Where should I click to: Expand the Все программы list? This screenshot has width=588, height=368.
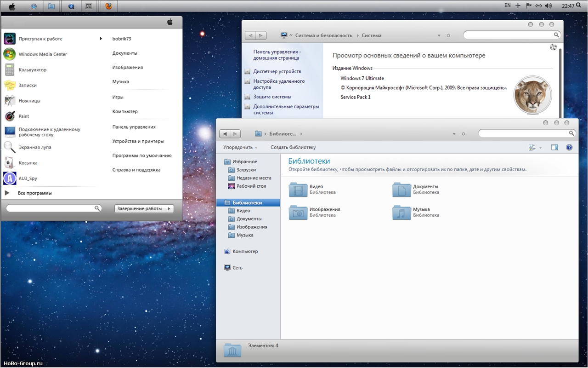pyautogui.click(x=34, y=193)
